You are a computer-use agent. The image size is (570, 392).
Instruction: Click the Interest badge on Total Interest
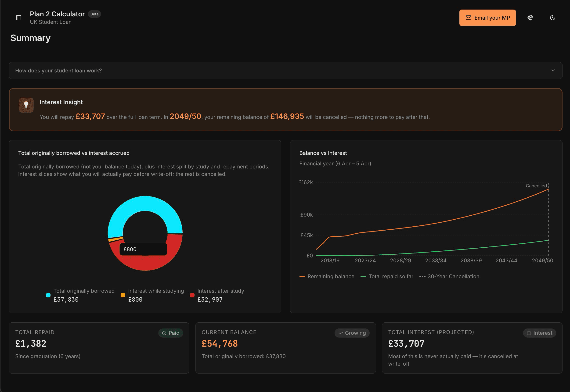tap(539, 333)
